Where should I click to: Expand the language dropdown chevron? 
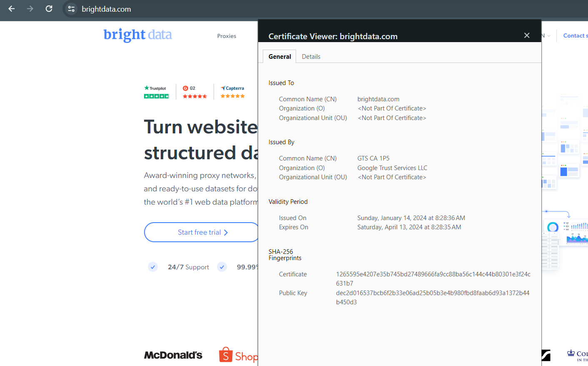[548, 36]
